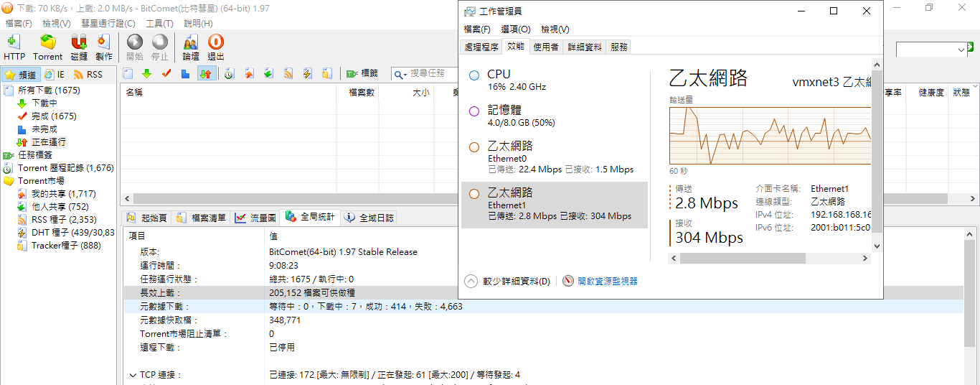Open the 論壇 forum icon

[x=191, y=47]
